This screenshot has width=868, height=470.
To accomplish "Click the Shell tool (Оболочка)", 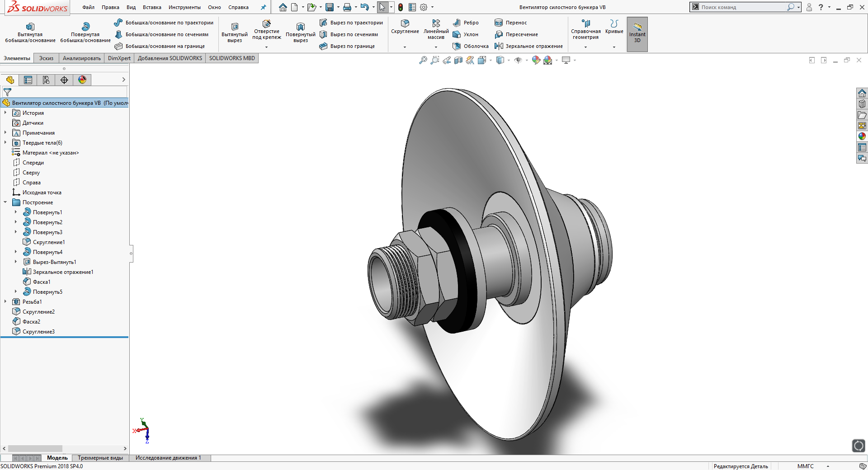I will coord(471,46).
